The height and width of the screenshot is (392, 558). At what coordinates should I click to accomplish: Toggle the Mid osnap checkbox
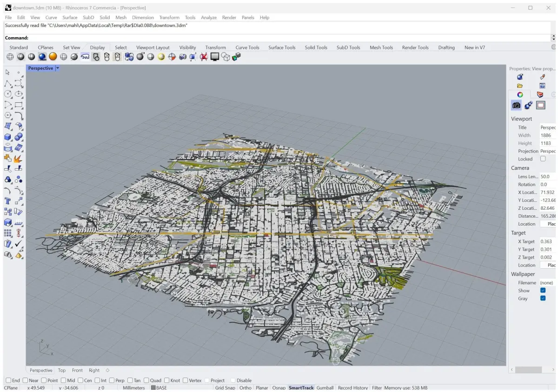[x=63, y=380]
